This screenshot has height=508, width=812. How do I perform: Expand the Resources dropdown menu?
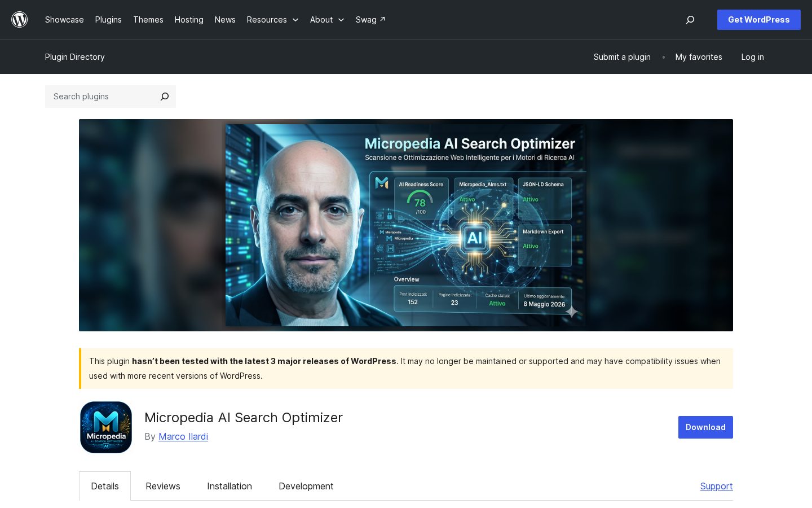(272, 20)
